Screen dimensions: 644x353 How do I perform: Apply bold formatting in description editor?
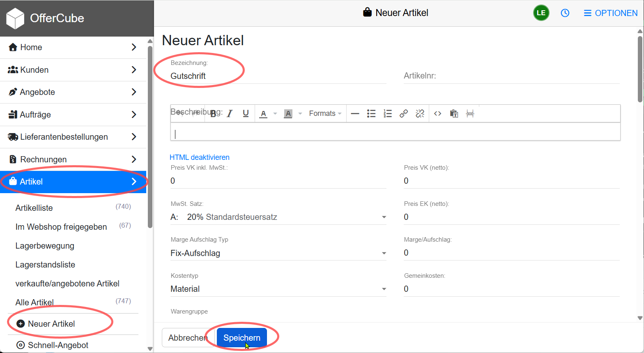click(x=213, y=114)
